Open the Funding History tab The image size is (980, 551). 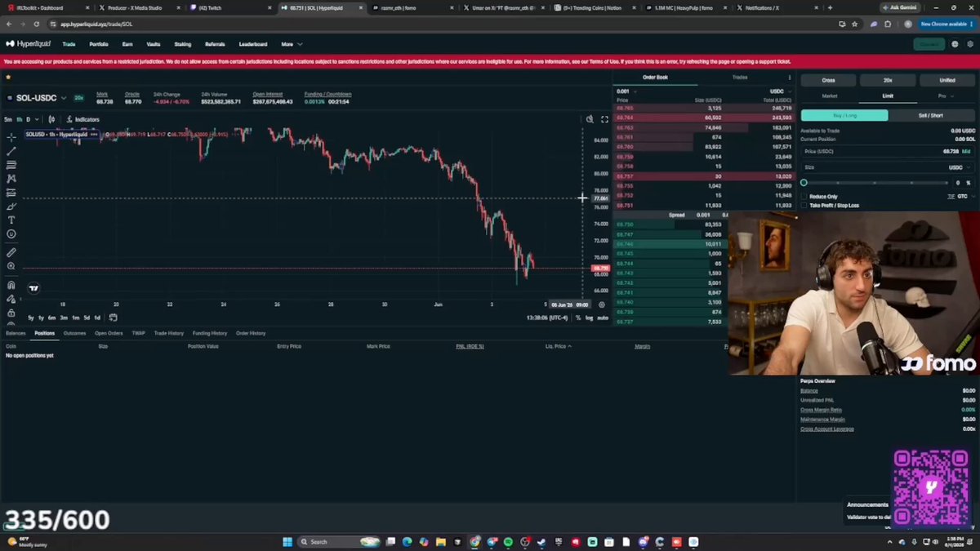click(x=210, y=333)
